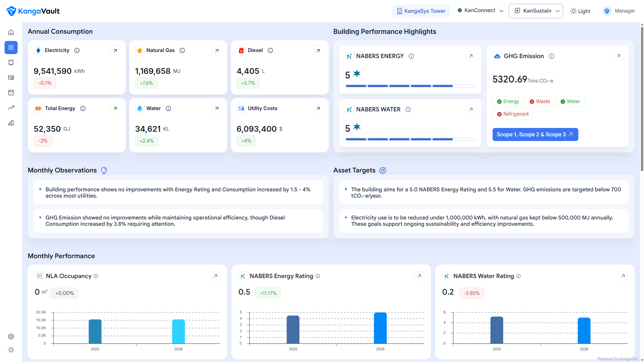Screen dimensions: 644x362
Task: Select the KangaSys Tower building
Action: 421,11
